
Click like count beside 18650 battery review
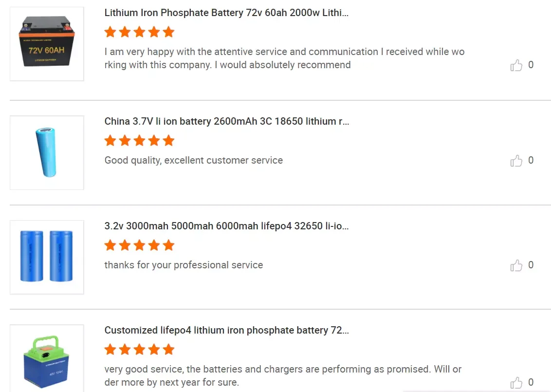tap(531, 160)
